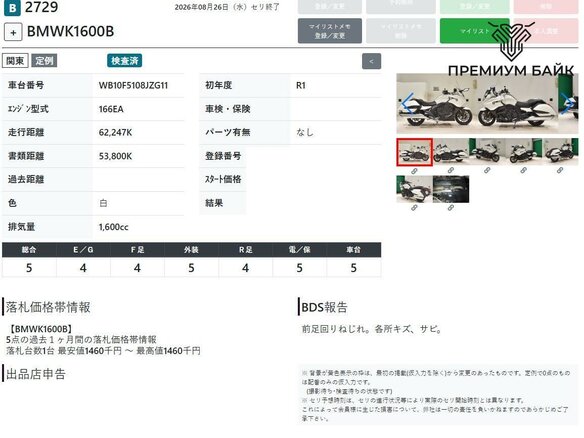Open link icon under the third bike thumbnail
The image size is (584, 438).
(x=487, y=171)
